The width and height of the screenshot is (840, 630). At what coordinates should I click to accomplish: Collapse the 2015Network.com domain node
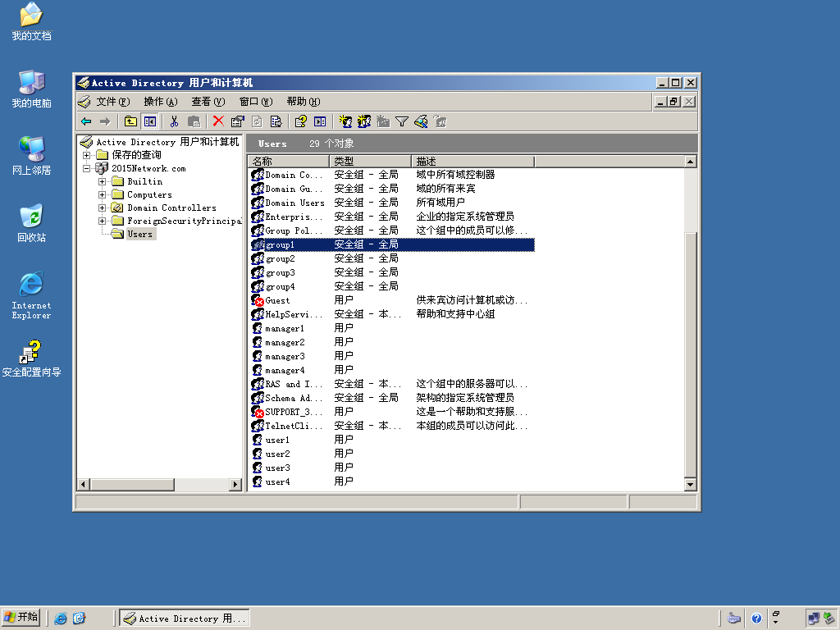[87, 168]
